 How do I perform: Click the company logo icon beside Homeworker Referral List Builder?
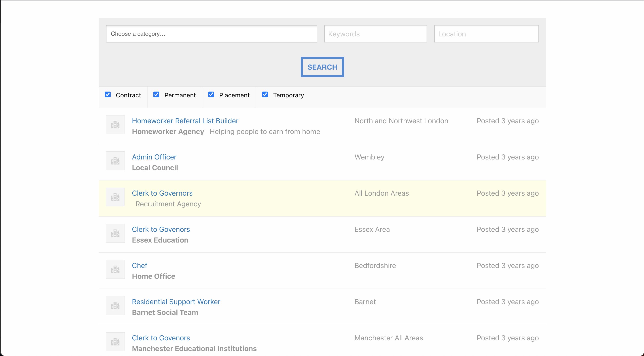(x=115, y=125)
